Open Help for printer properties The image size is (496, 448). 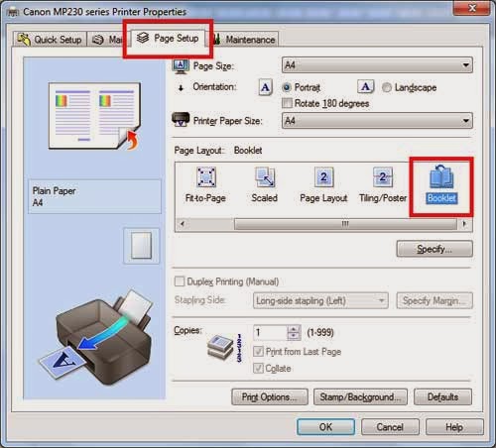(x=454, y=427)
